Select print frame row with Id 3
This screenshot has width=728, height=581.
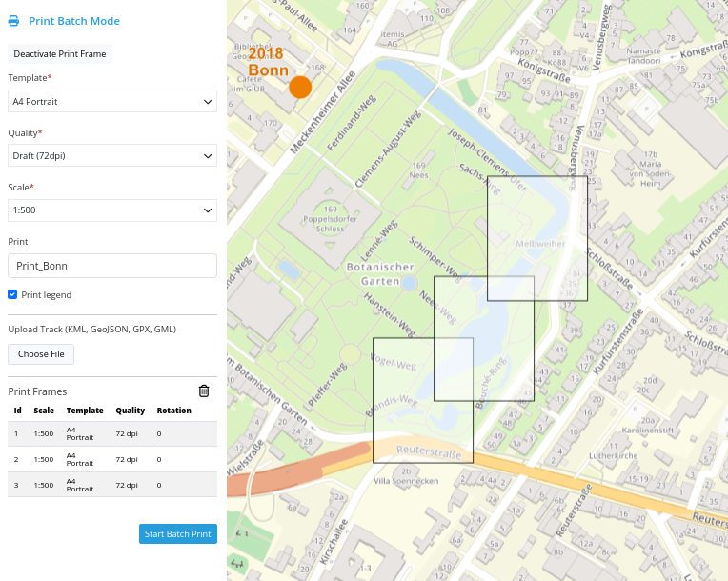[x=112, y=485]
